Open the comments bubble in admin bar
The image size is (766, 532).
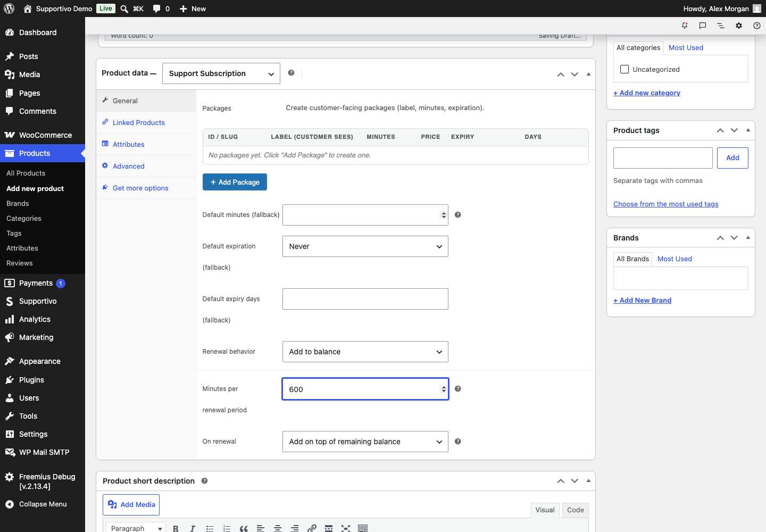click(x=161, y=9)
